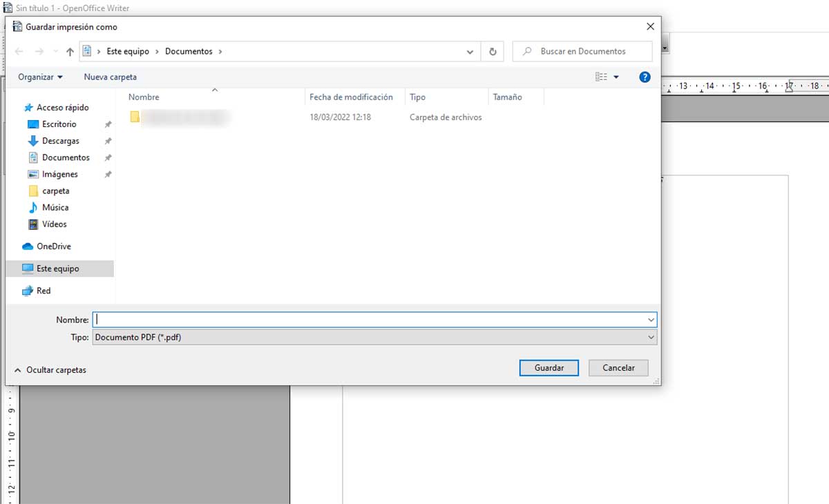Image resolution: width=829 pixels, height=504 pixels.
Task: Click the Red network icon
Action: (28, 291)
